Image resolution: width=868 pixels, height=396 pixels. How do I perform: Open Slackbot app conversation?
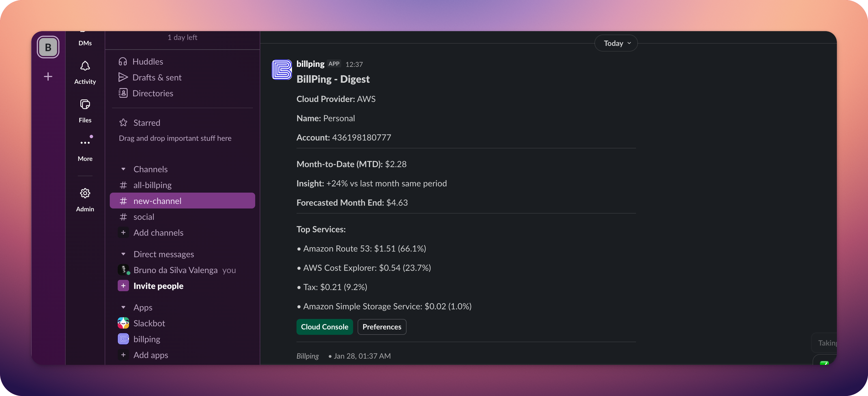[x=149, y=323]
